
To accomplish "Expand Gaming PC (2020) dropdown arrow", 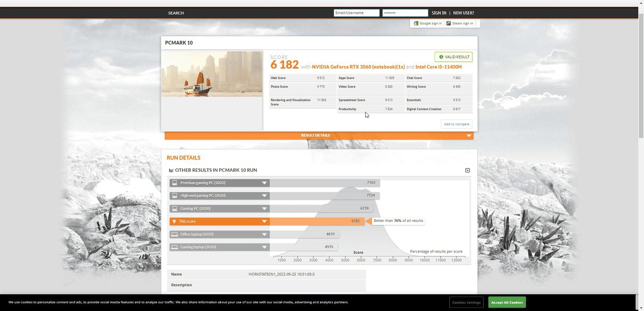I will point(264,209).
